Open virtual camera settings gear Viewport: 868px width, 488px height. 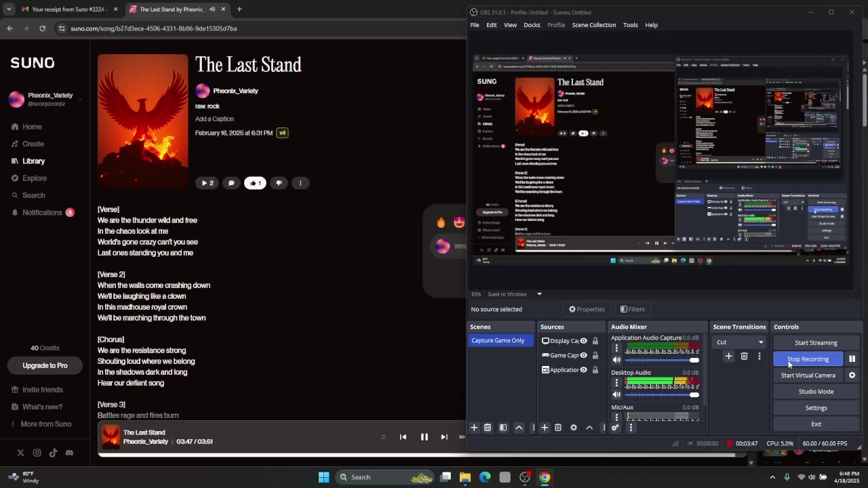point(852,375)
